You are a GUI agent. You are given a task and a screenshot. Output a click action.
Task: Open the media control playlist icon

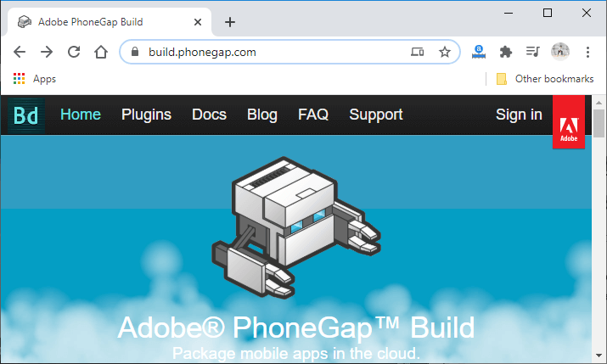[532, 52]
